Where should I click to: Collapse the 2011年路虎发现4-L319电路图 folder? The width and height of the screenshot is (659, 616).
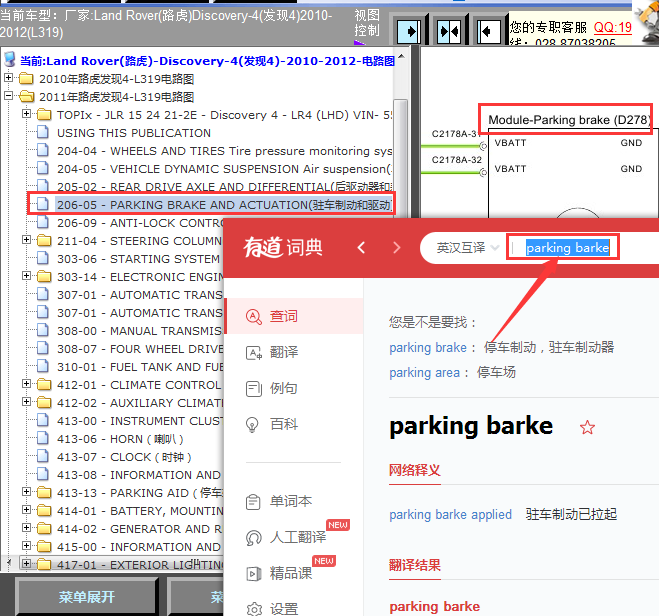coord(8,96)
